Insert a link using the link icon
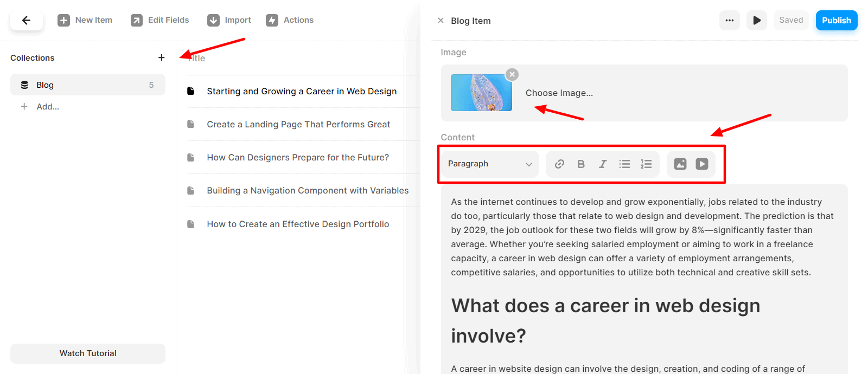 click(559, 164)
